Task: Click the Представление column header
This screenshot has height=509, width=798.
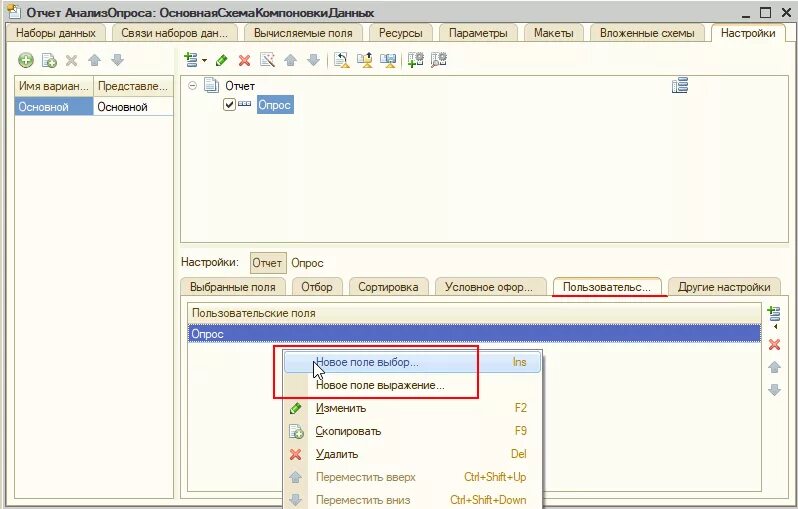Action: click(x=133, y=87)
